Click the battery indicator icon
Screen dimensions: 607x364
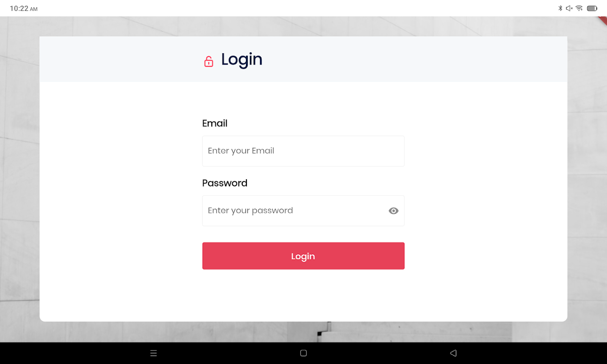[x=592, y=8]
